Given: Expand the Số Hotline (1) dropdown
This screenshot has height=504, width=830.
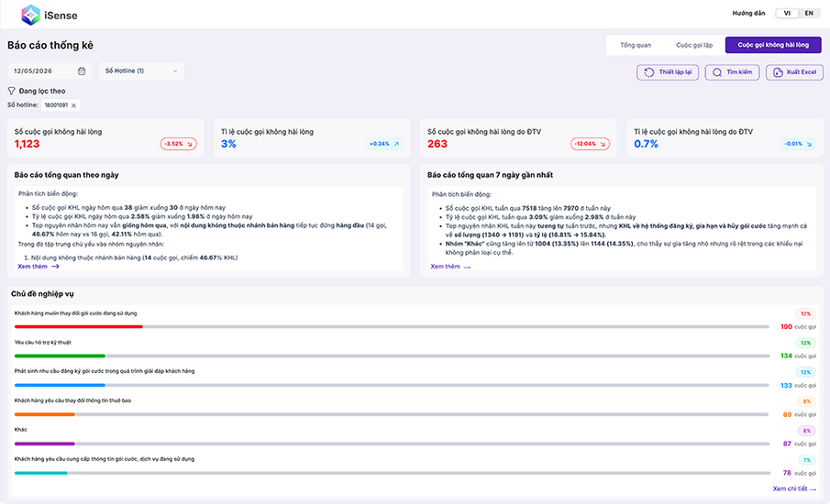Looking at the screenshot, I should point(141,71).
